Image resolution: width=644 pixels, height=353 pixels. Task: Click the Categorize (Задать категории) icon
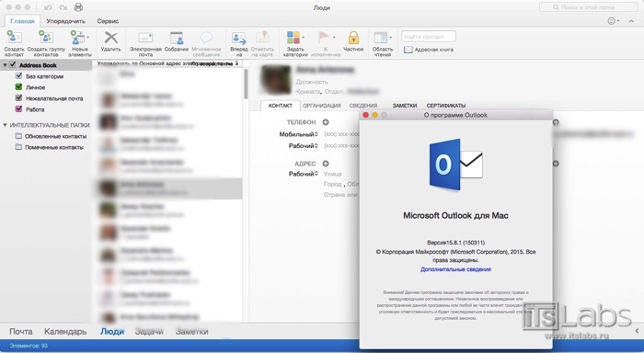coord(293,38)
